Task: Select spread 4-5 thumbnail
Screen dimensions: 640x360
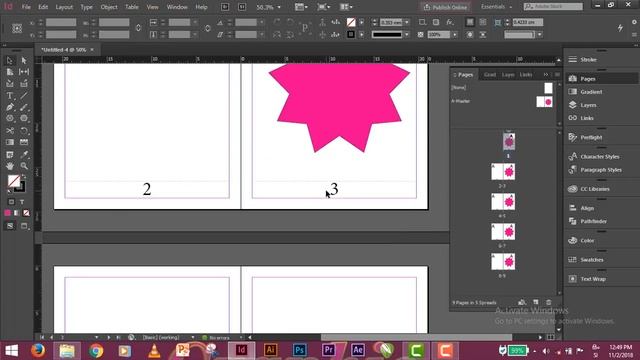Action: (x=503, y=202)
